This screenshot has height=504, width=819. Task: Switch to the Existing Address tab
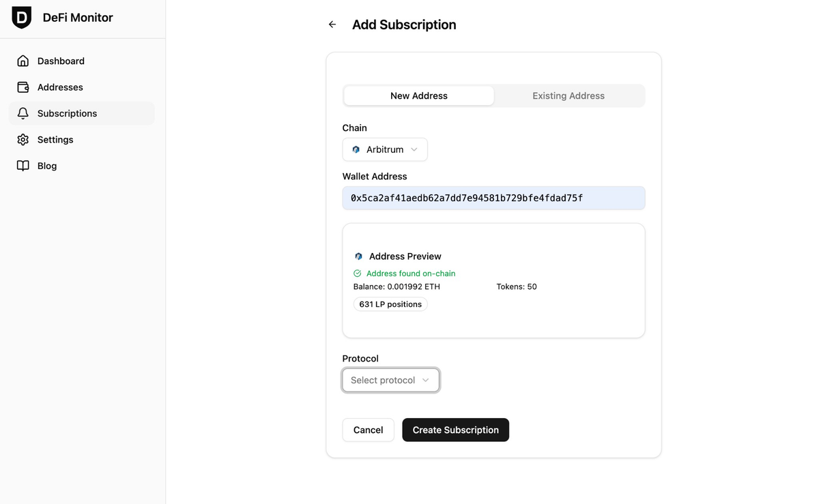[568, 95]
